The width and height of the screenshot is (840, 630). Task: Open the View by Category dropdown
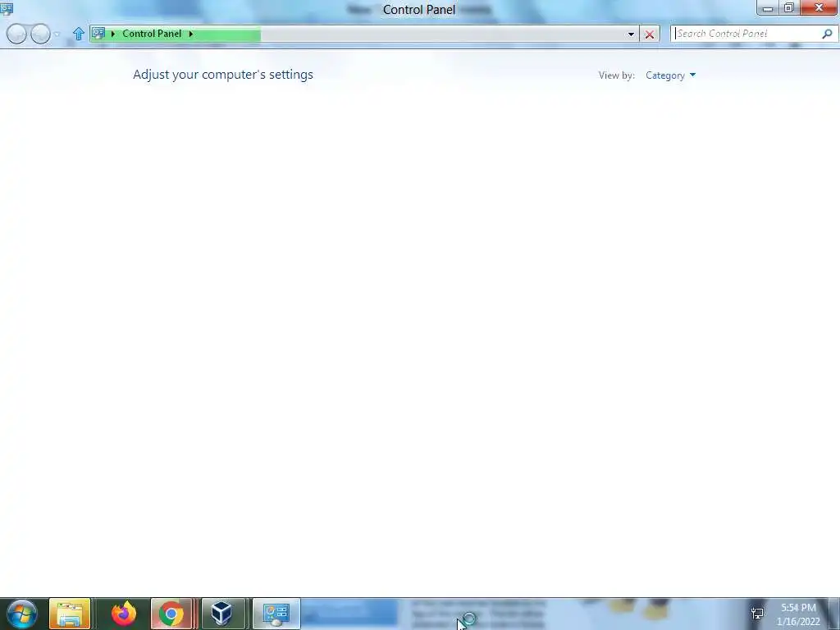tap(670, 75)
